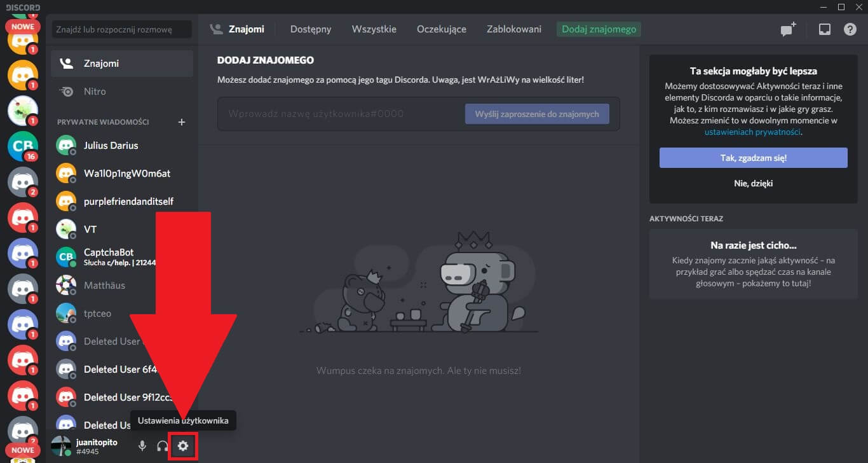The width and height of the screenshot is (868, 463).
Task: Open the Matthäus conversation
Action: (122, 286)
